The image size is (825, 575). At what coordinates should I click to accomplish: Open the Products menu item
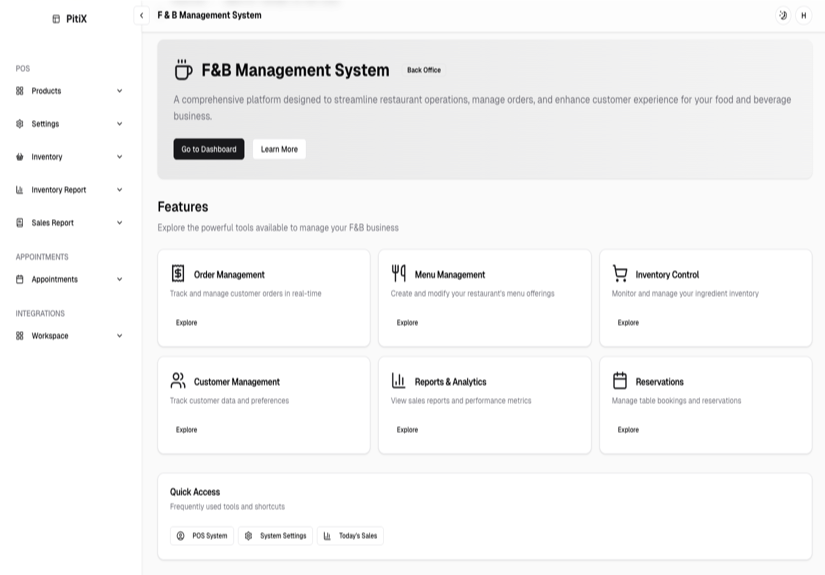tap(69, 91)
